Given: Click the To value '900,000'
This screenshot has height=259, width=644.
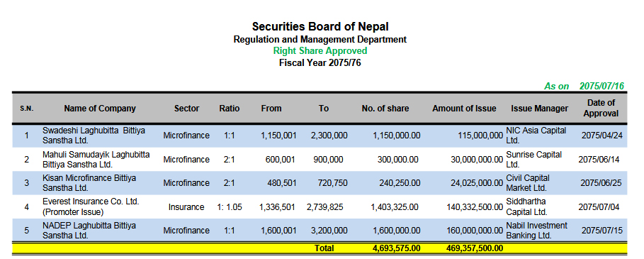Looking at the screenshot, I should (328, 160).
